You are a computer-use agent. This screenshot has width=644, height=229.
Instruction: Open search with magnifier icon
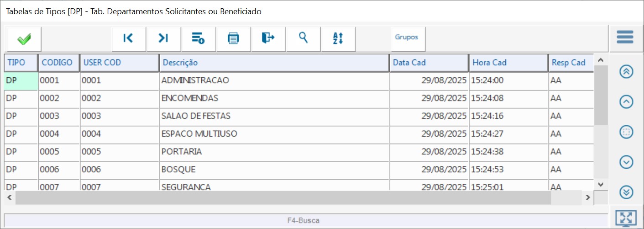tap(303, 38)
